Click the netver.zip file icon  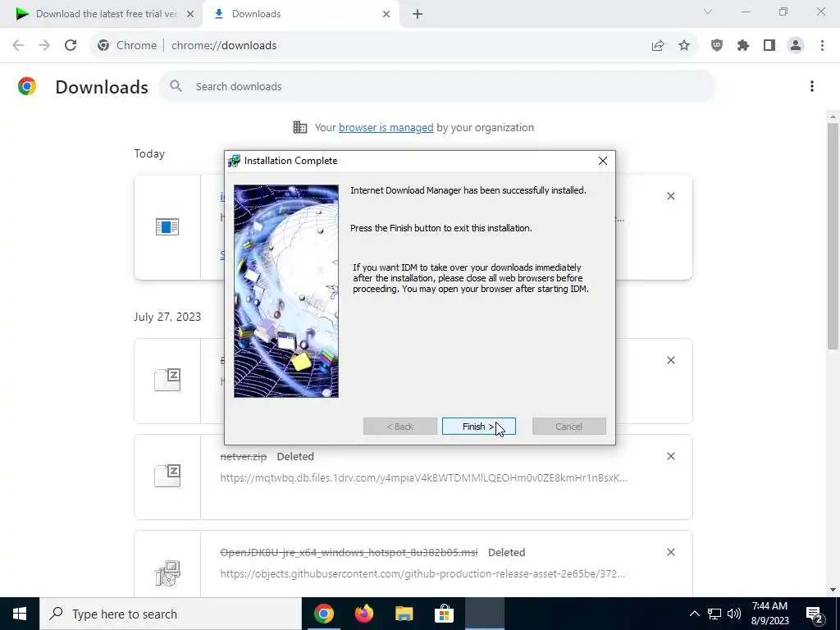pos(167,476)
